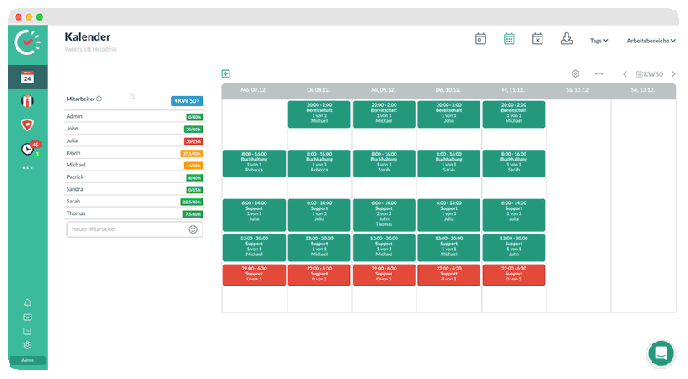Open the gift icon in sidebar
Viewport: 688px width, 379px height.
(x=27, y=101)
